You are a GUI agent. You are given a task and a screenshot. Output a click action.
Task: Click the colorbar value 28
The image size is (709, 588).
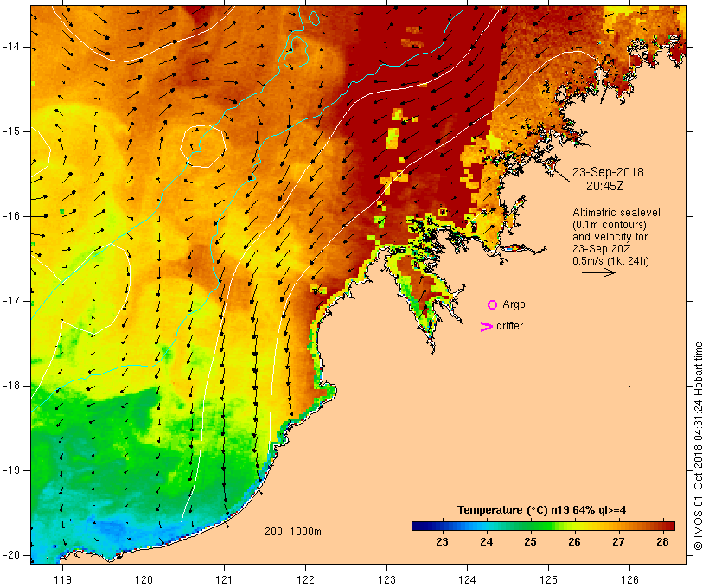coord(662,542)
